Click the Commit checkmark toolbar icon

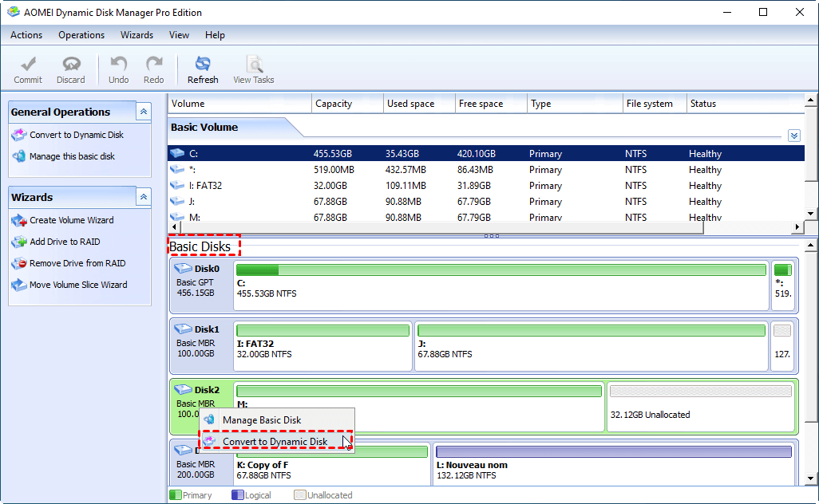(x=28, y=69)
